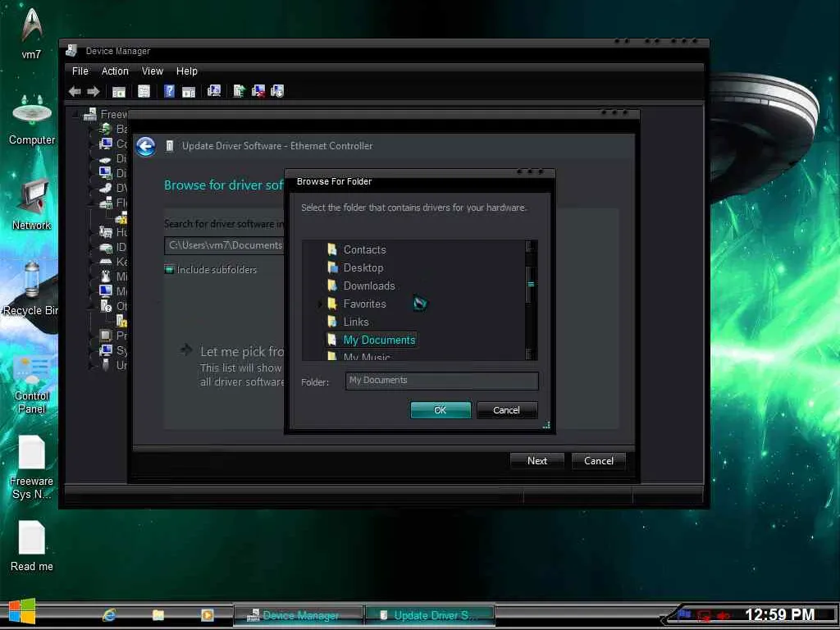This screenshot has height=630, width=840.
Task: Select the Freeware Sys N... desktop file
Action: tap(32, 468)
